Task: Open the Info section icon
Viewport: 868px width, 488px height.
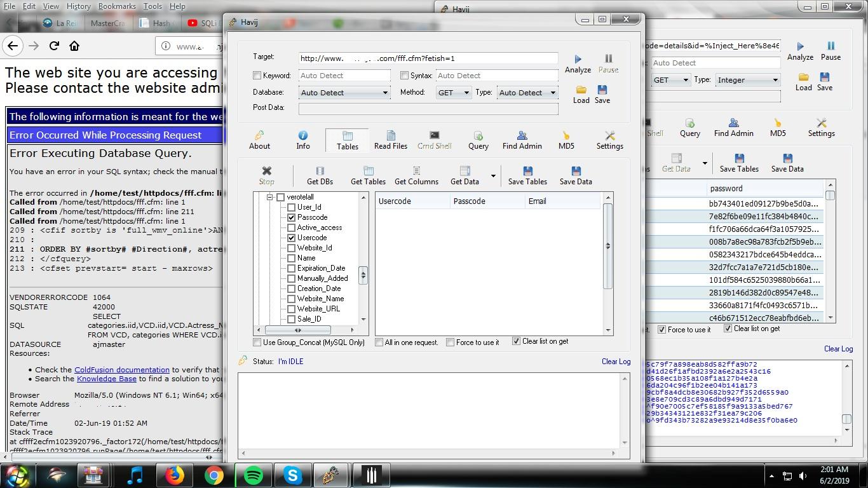Action: coord(303,136)
